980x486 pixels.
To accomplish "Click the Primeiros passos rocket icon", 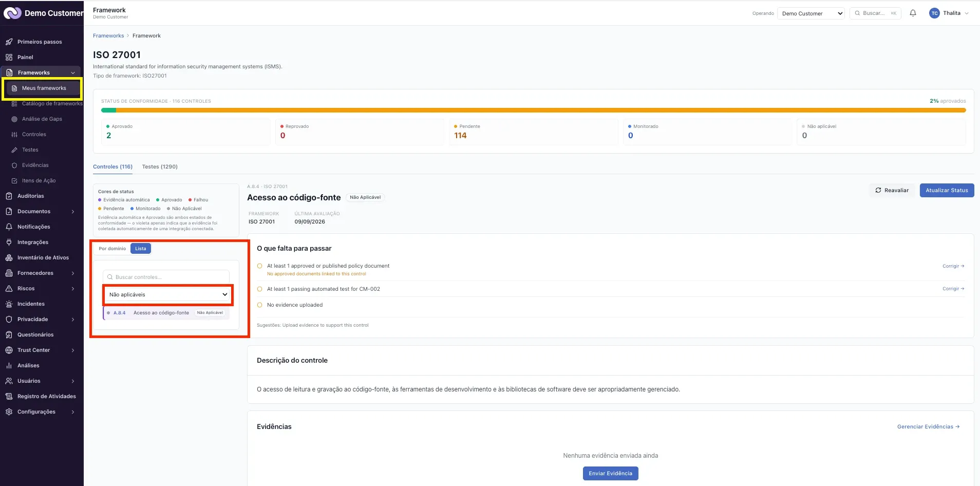I will pyautogui.click(x=9, y=42).
